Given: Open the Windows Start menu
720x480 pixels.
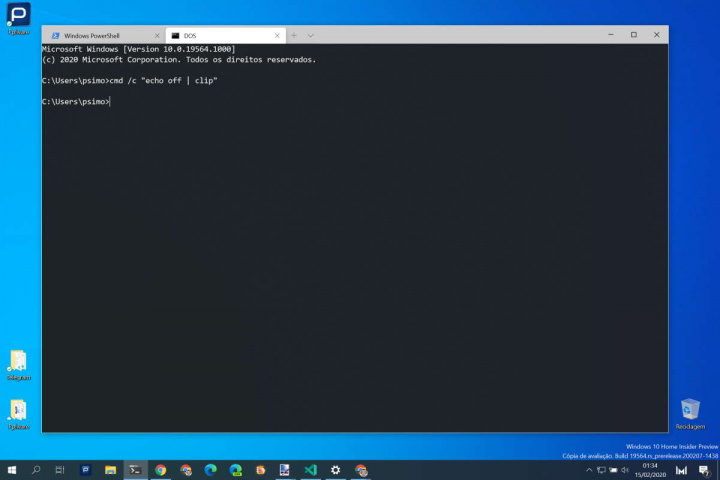Looking at the screenshot, I should tap(12, 470).
